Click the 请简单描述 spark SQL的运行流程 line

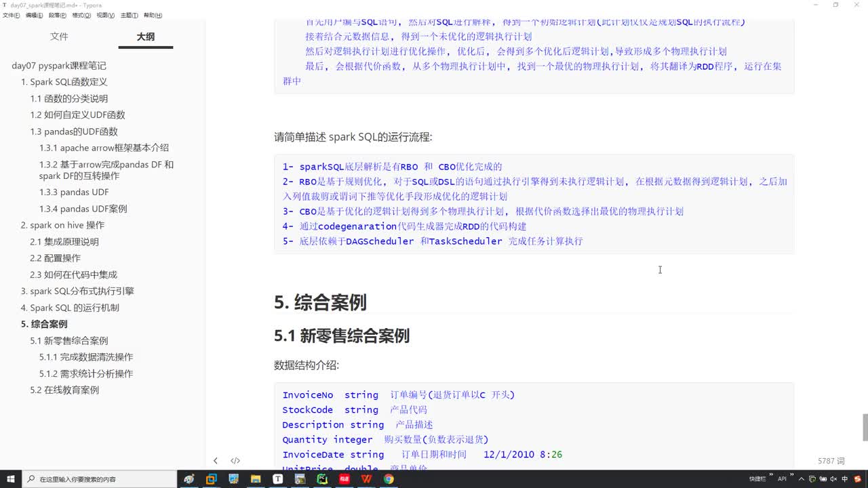(353, 137)
